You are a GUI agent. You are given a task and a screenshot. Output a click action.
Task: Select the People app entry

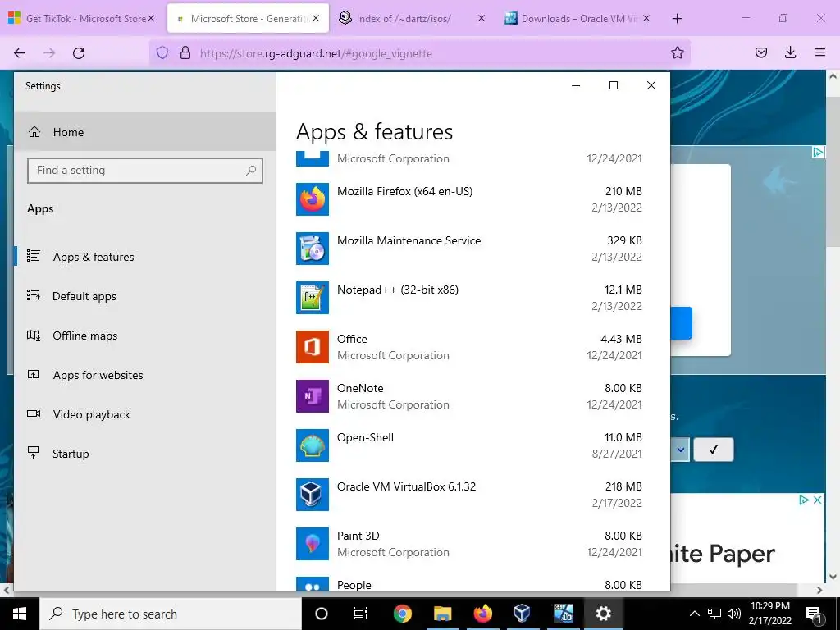[469, 583]
